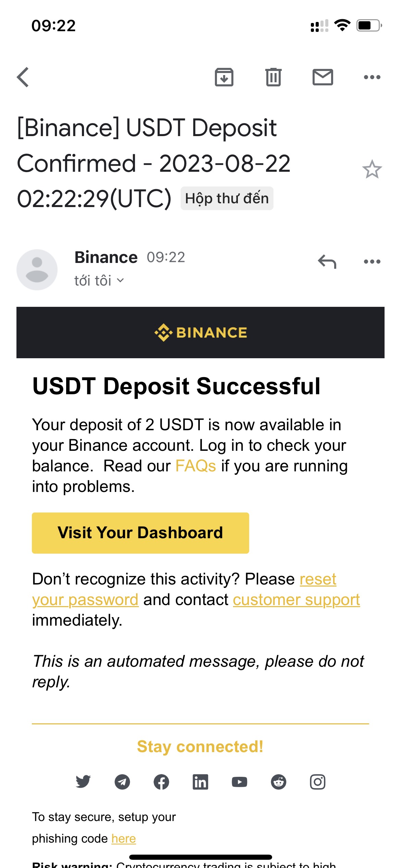Expand recipient details next to tới tôi
The height and width of the screenshot is (868, 401).
pyautogui.click(x=120, y=280)
